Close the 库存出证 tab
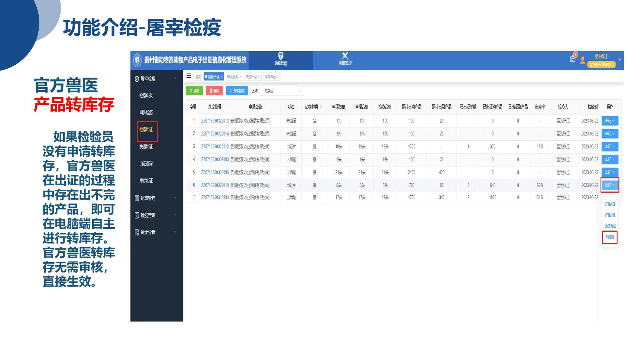Image resolution: width=644 pixels, height=362 pixels. pos(278,77)
